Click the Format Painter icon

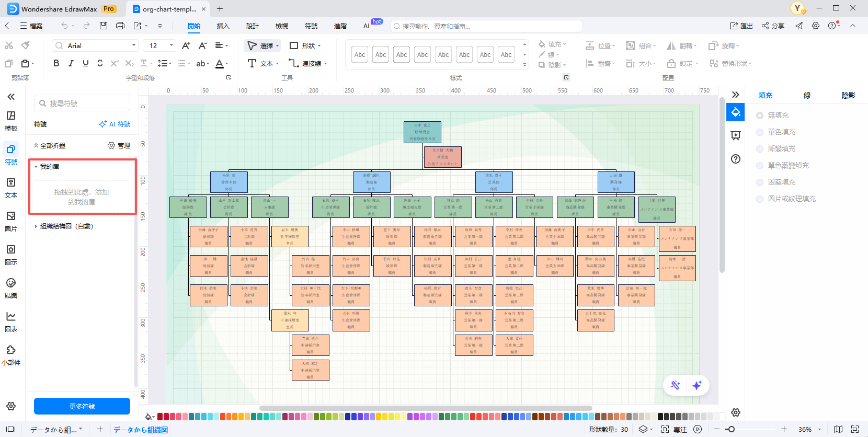click(25, 45)
